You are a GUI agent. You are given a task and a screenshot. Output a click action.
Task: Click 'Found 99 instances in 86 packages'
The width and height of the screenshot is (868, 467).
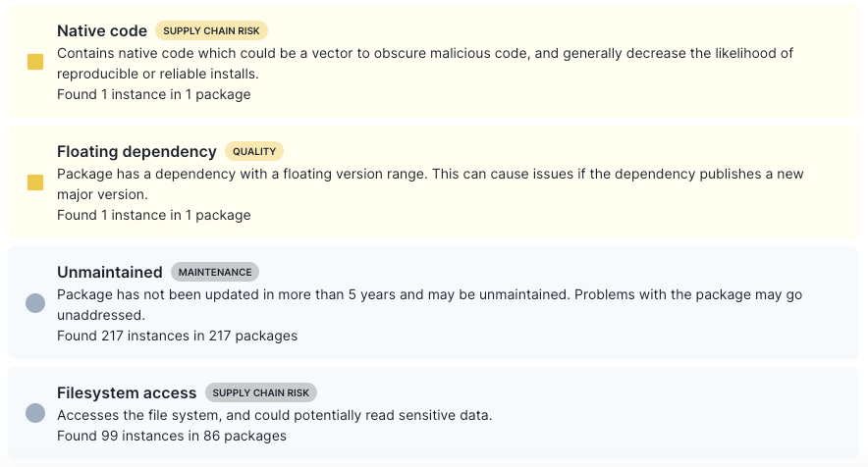pyautogui.click(x=172, y=436)
